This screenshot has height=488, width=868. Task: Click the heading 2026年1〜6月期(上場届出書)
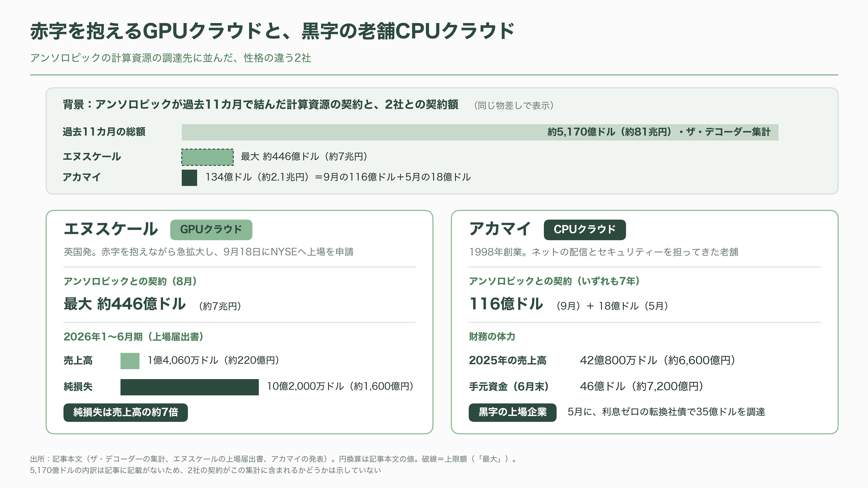click(x=134, y=337)
